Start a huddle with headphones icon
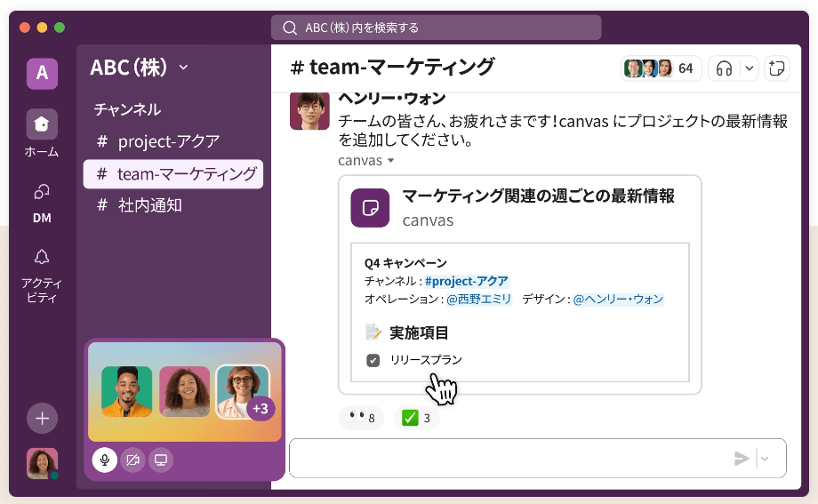The image size is (818, 504). click(x=724, y=68)
